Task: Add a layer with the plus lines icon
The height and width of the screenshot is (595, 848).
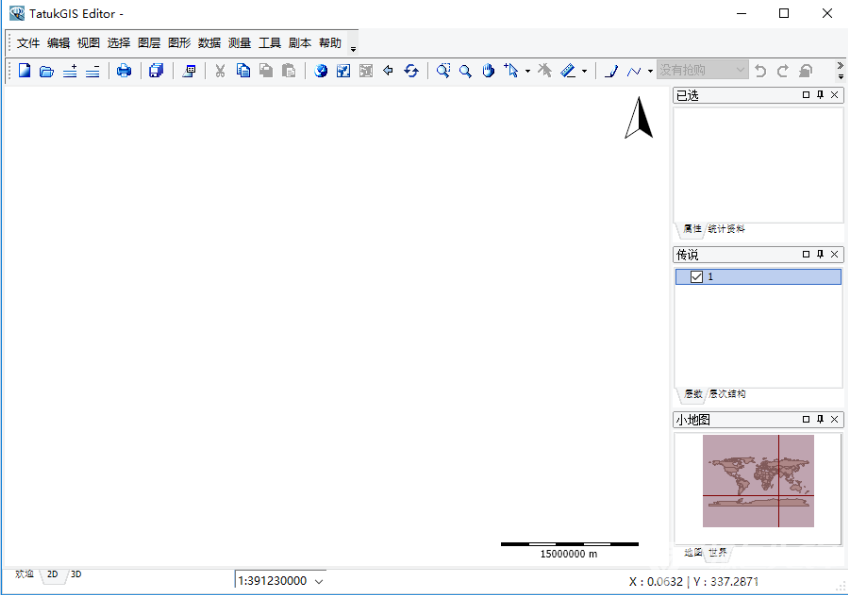Action: tap(70, 70)
